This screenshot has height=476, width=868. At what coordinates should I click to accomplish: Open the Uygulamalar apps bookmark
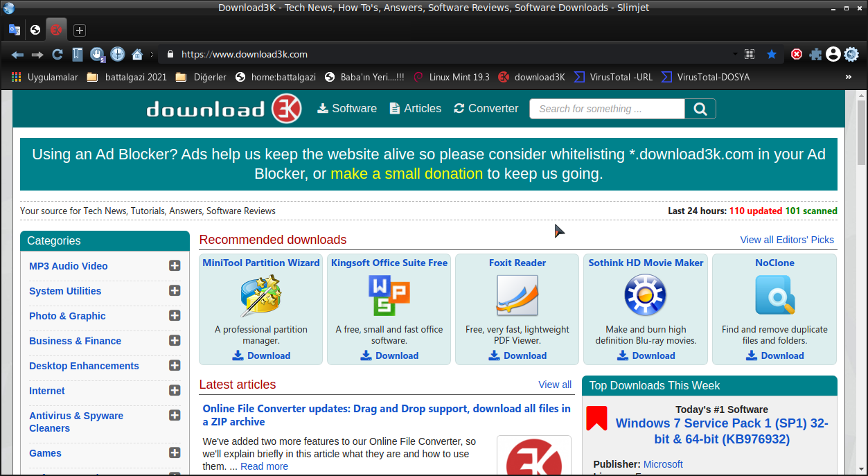(x=45, y=77)
